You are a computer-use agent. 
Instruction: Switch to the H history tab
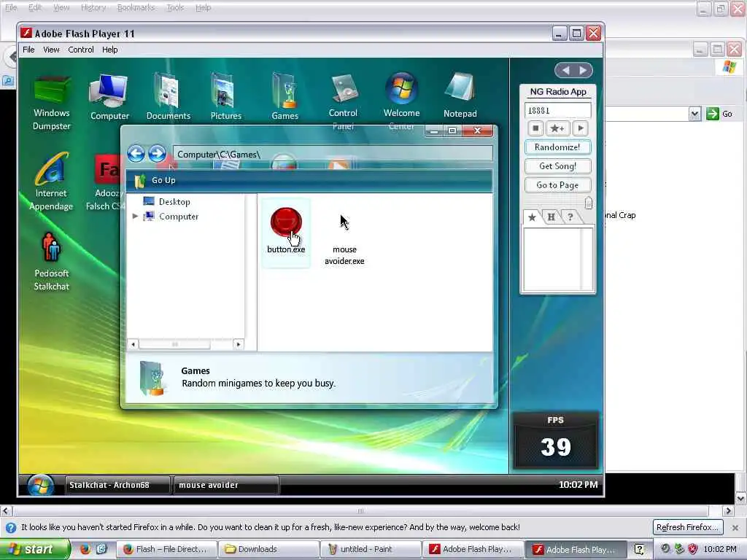tap(551, 217)
